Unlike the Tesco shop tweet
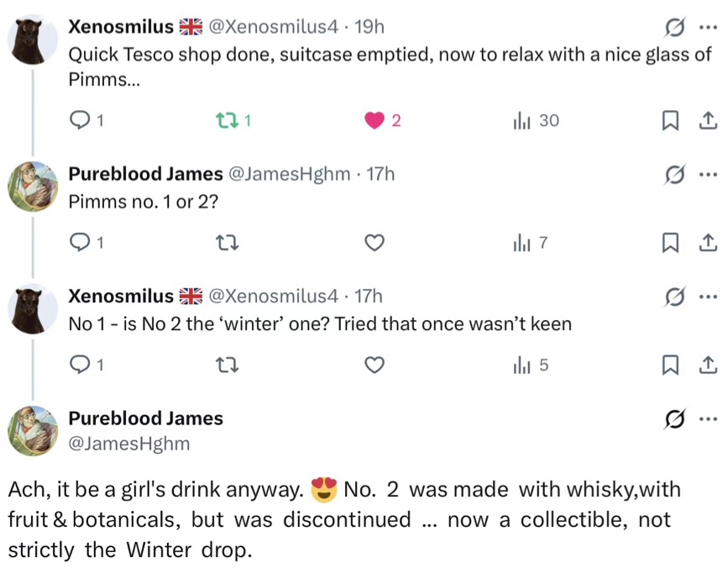This screenshot has height=573, width=728. pos(374,121)
